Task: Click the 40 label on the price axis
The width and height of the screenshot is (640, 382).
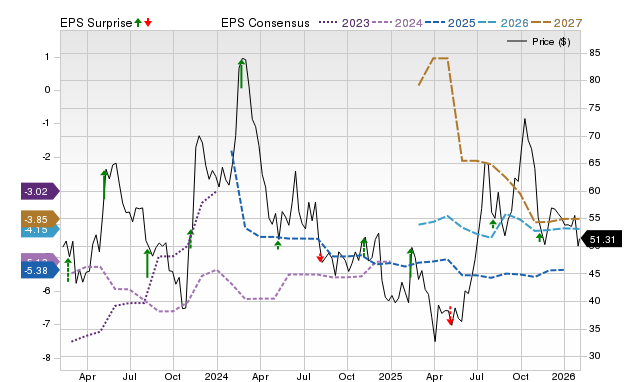Action: [595, 301]
